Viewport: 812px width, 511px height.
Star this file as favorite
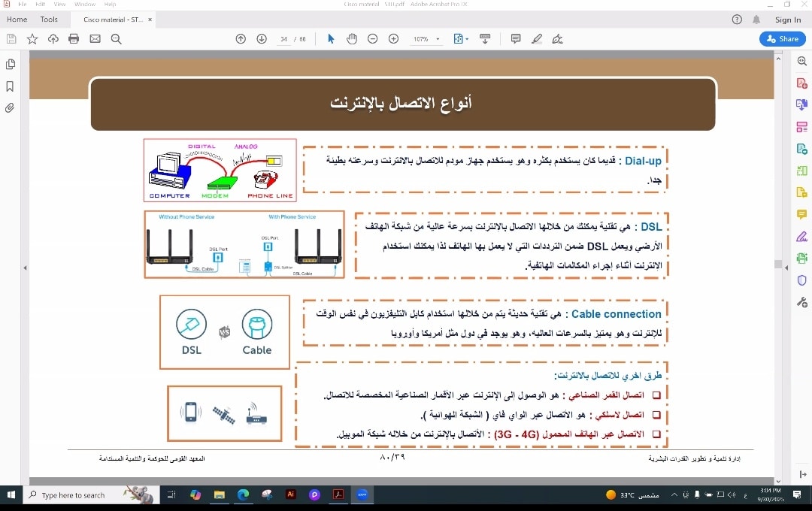pos(32,39)
